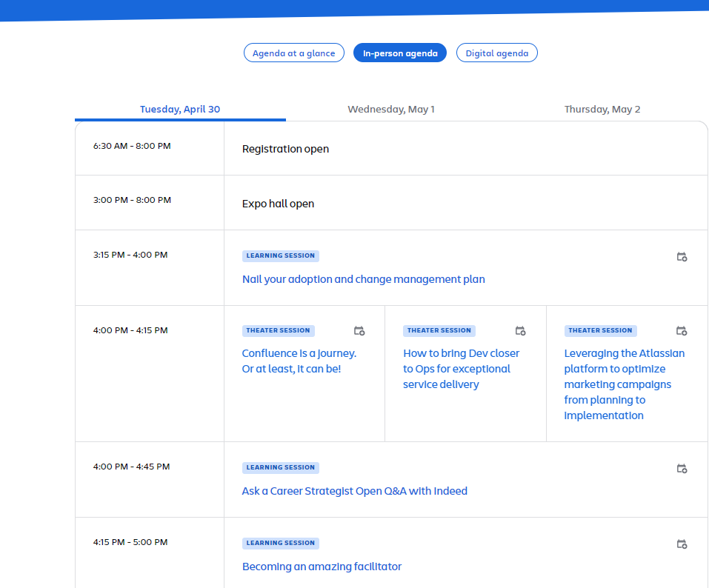Click Learning Session tag at 4:00 PM - 4:45 PM
709x588 pixels.
point(280,467)
